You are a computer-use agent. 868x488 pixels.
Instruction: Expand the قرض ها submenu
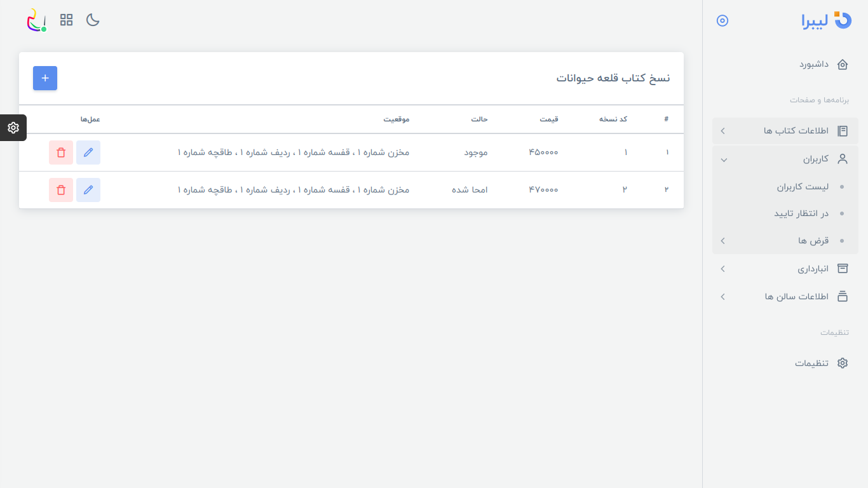pyautogui.click(x=785, y=241)
